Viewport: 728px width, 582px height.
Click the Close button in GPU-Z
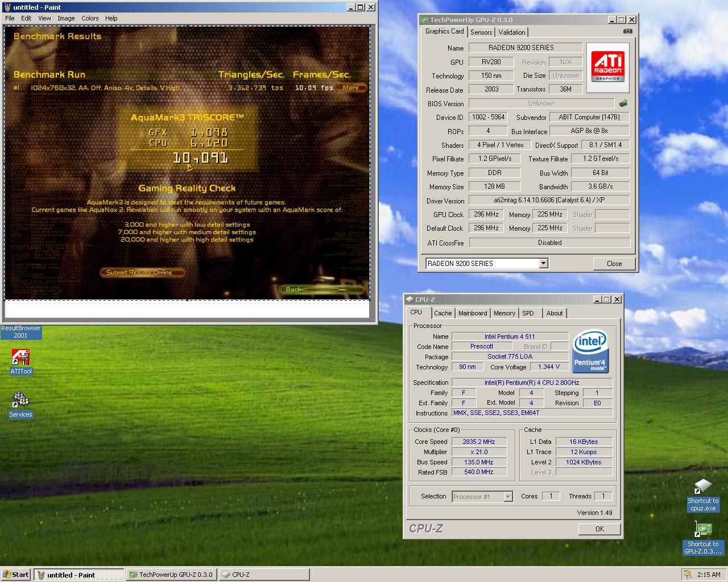614,264
